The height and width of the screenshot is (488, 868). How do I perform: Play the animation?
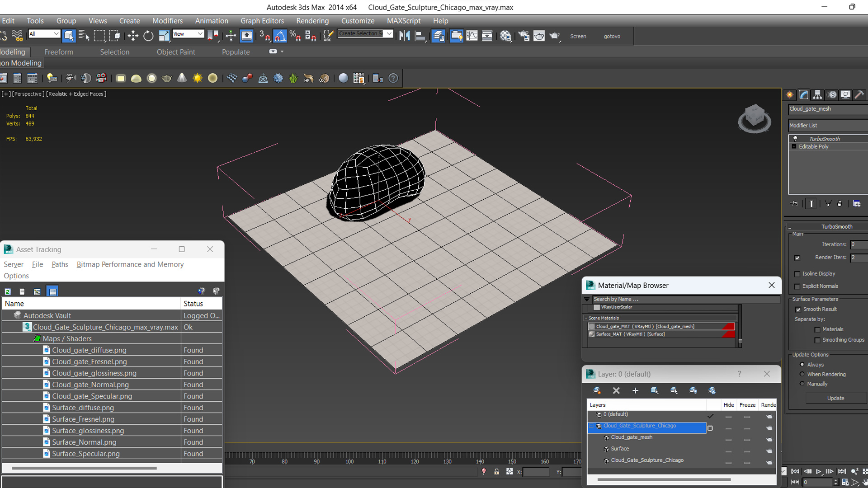click(x=818, y=471)
